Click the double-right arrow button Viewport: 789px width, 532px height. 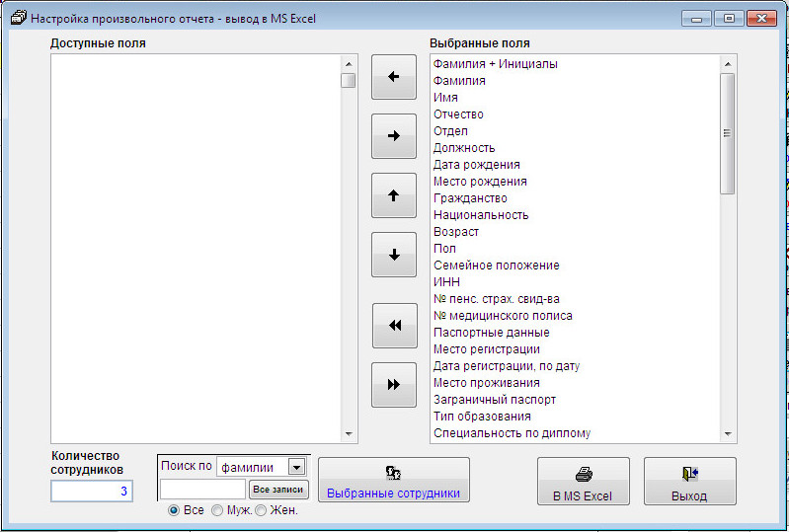393,385
